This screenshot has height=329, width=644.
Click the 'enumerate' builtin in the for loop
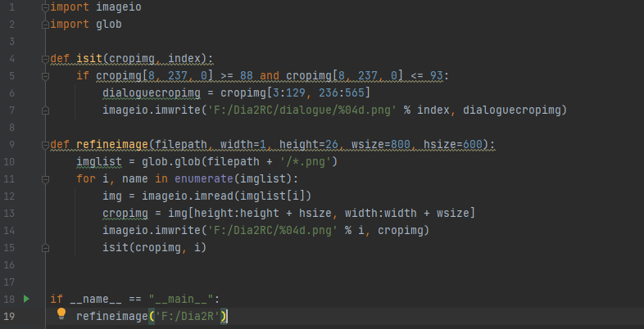(x=204, y=179)
